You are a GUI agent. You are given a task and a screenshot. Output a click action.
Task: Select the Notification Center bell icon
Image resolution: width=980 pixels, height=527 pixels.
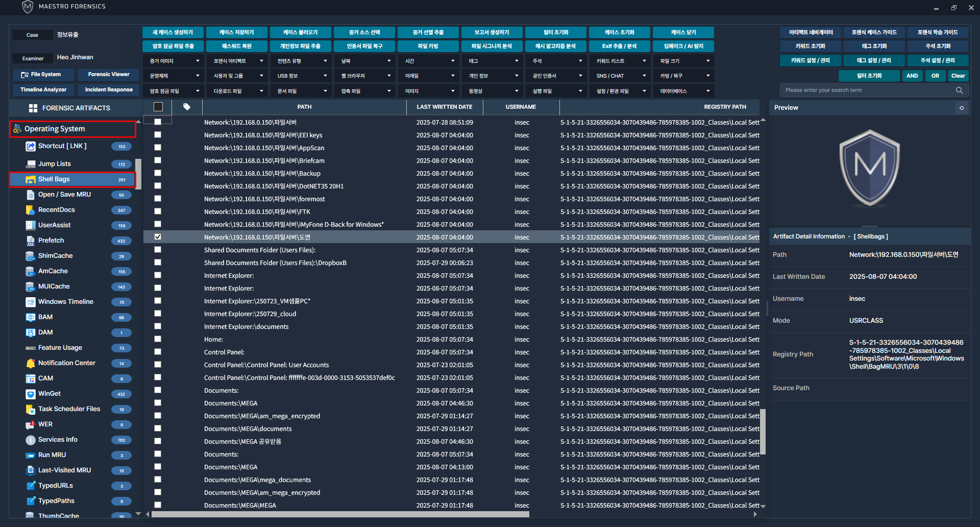click(31, 363)
